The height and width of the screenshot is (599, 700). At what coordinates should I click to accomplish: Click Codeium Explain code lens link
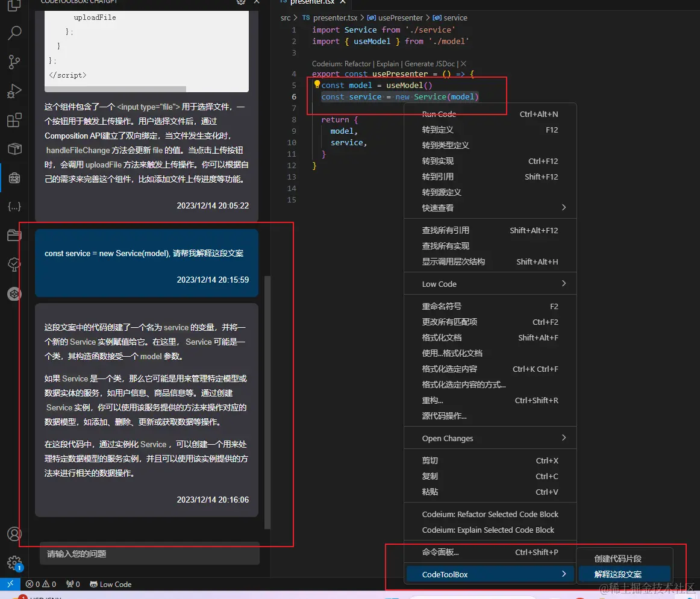pos(387,63)
